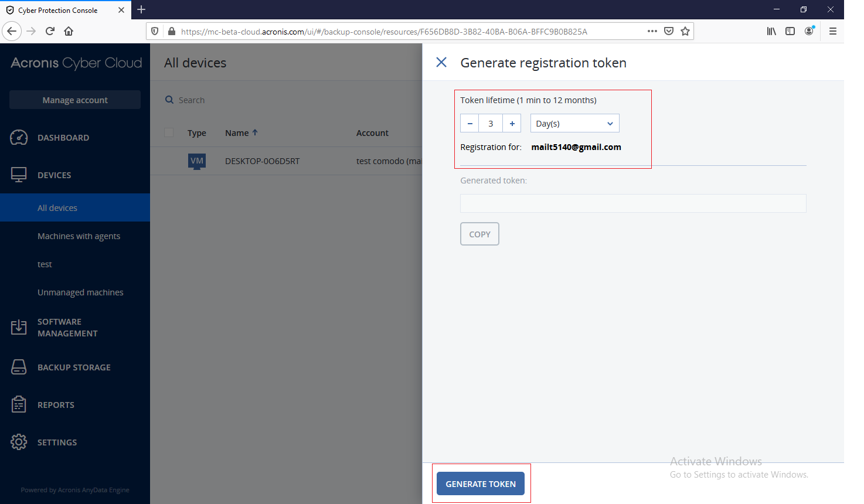Click the browser Back button
The height and width of the screenshot is (504, 864).
[12, 31]
